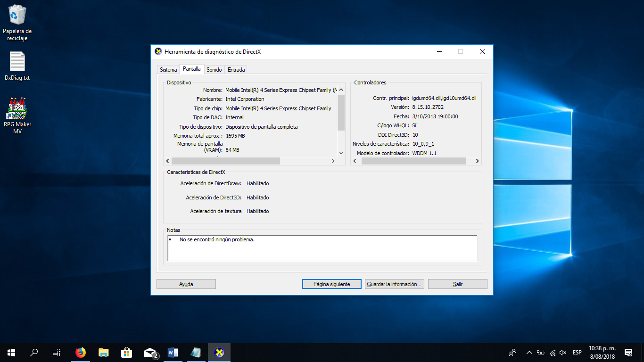644x362 pixels.
Task: Switch to the Sonido tab
Action: 214,70
